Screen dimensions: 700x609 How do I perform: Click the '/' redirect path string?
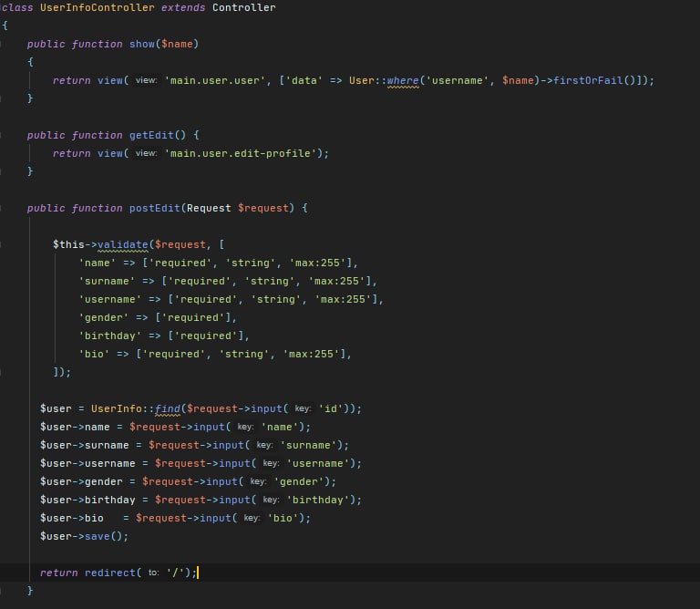point(175,573)
